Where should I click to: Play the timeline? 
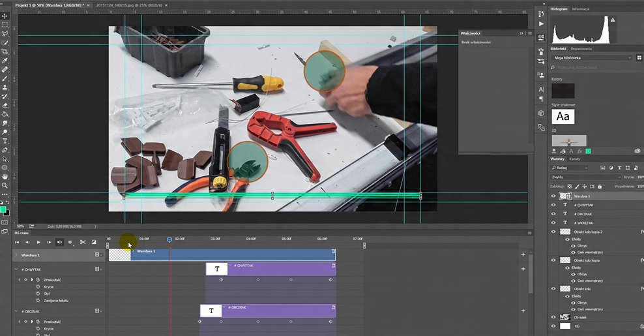38,242
